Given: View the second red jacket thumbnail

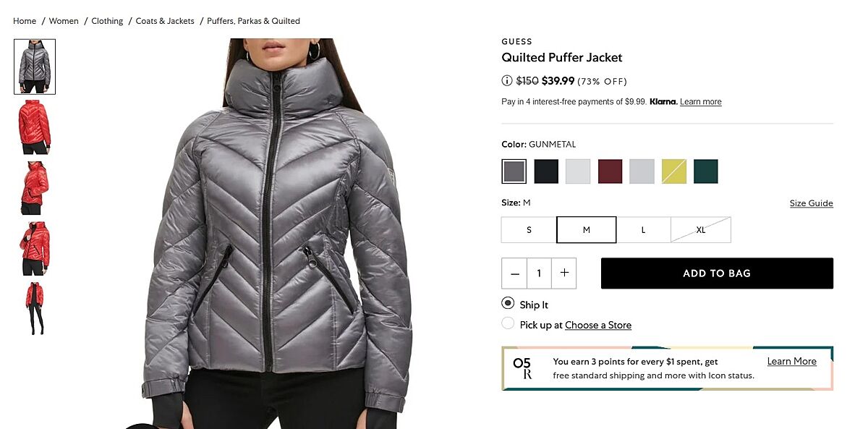Looking at the screenshot, I should tap(35, 188).
